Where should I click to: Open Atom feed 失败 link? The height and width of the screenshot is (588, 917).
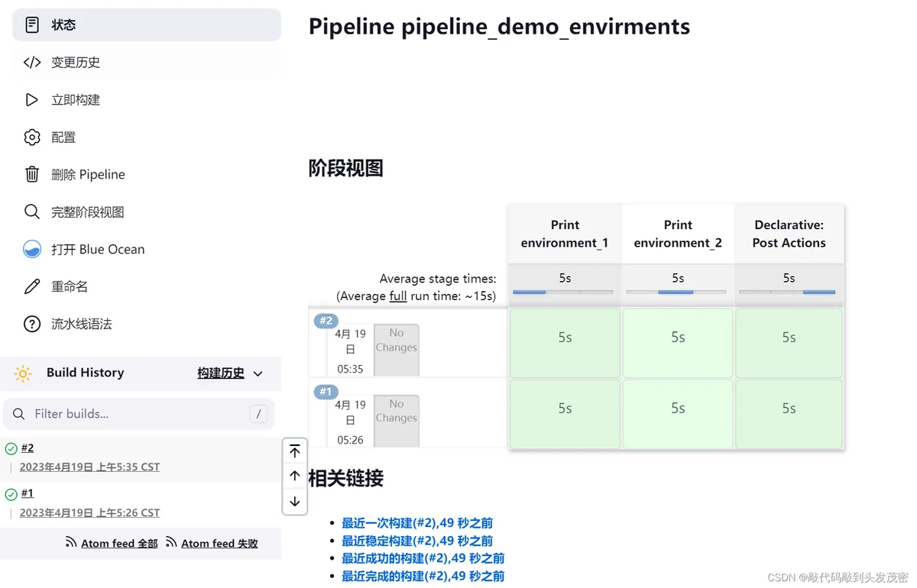(219, 544)
